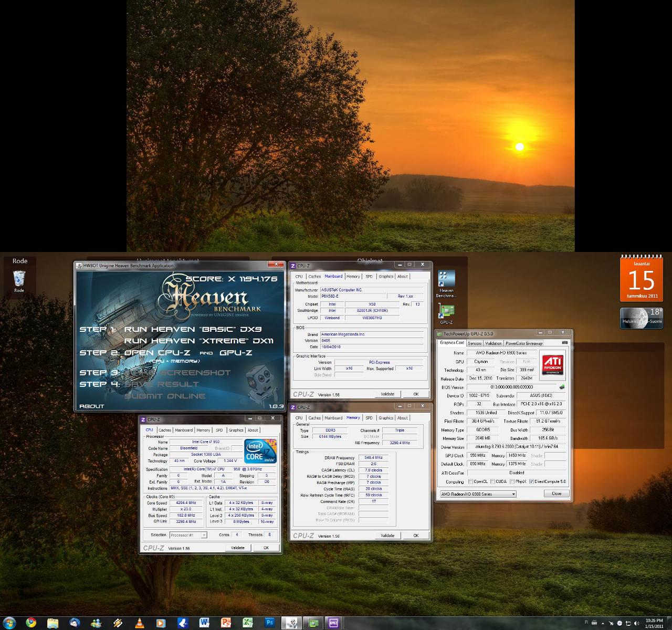Switch to the purple CPU-Z taskbar button

point(334,623)
